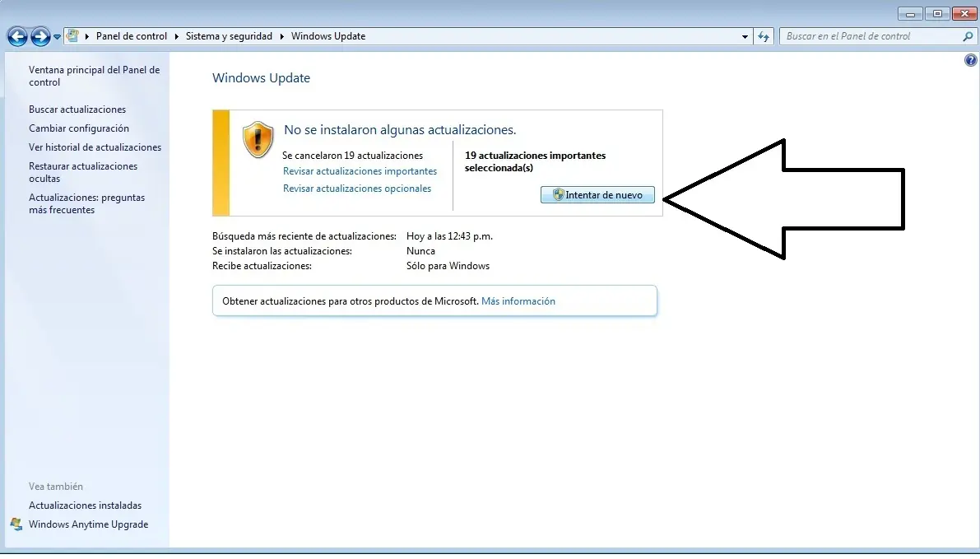The height and width of the screenshot is (559, 980).
Task: Click the Windows Anytime Upgrade icon
Action: point(16,524)
